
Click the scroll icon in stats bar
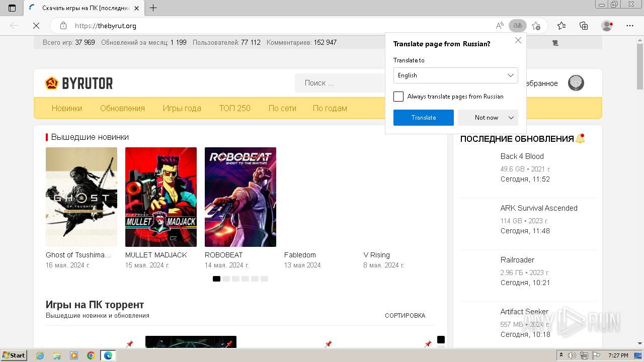click(555, 43)
